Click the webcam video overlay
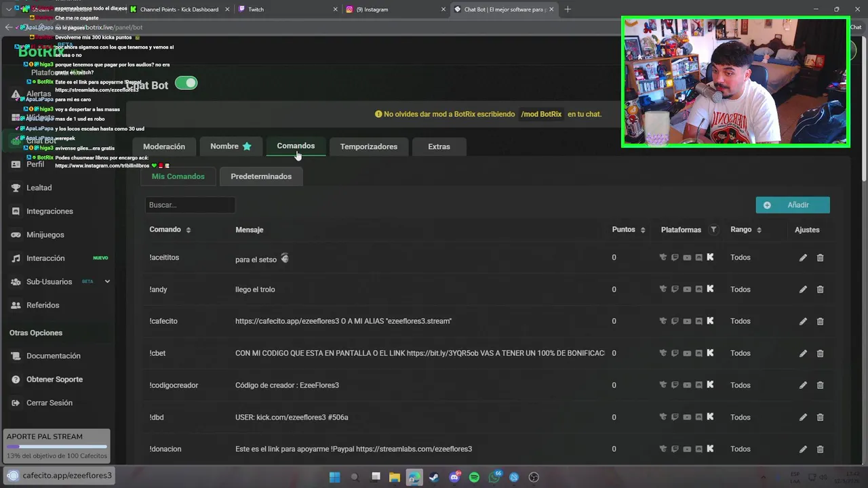The height and width of the screenshot is (488, 868). tap(735, 81)
